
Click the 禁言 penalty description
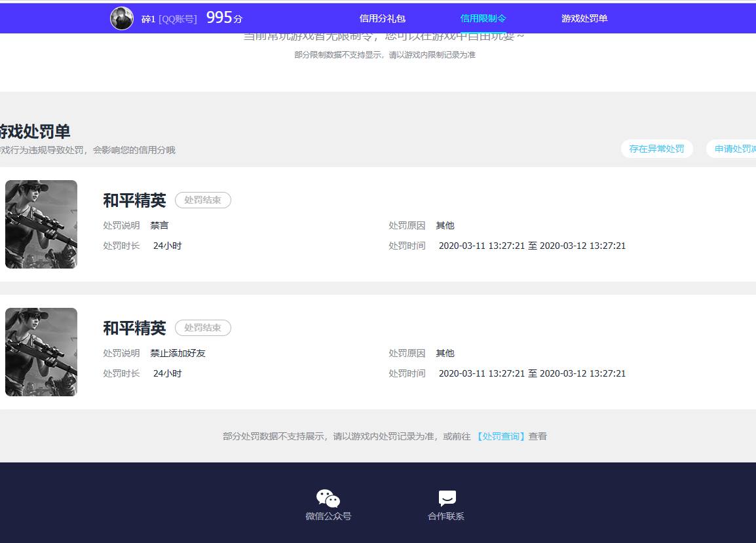click(159, 225)
